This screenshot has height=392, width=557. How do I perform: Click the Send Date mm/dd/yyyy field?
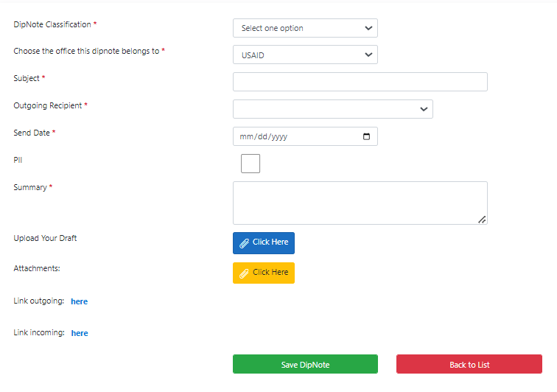tap(305, 136)
